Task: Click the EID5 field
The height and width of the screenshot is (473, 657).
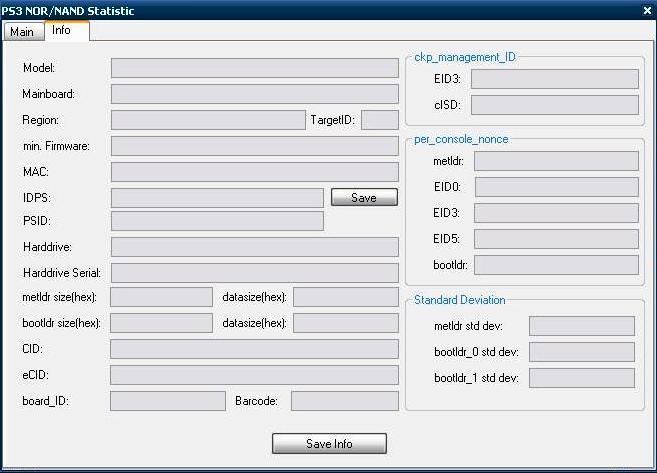Action: click(556, 239)
